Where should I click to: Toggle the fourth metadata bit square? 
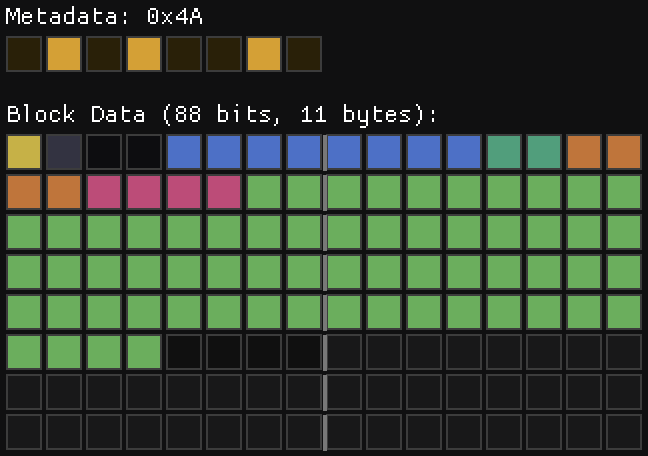point(144,54)
